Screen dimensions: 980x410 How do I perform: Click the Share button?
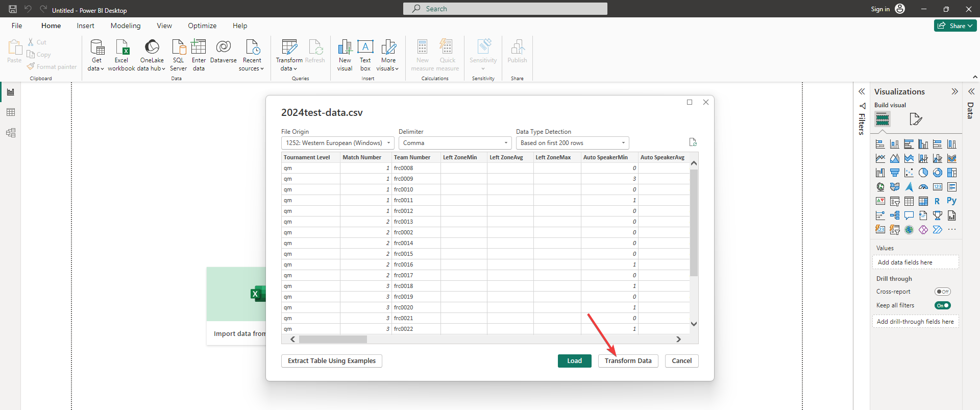pos(955,26)
